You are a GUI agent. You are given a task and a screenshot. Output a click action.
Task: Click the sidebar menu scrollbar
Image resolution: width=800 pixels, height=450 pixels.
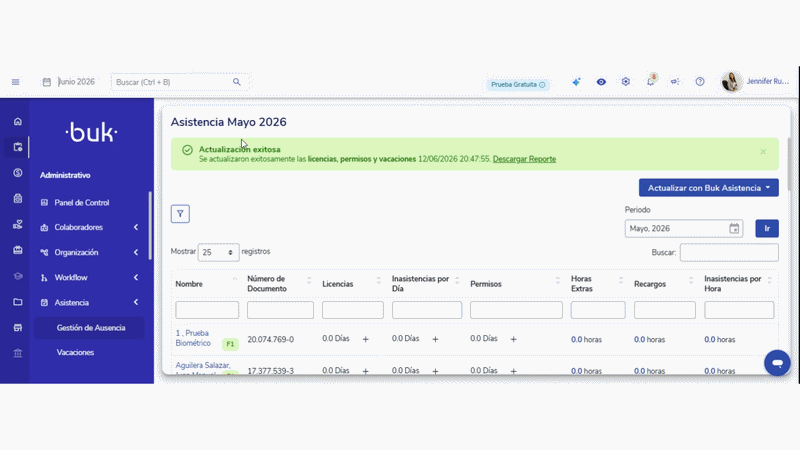pyautogui.click(x=150, y=226)
